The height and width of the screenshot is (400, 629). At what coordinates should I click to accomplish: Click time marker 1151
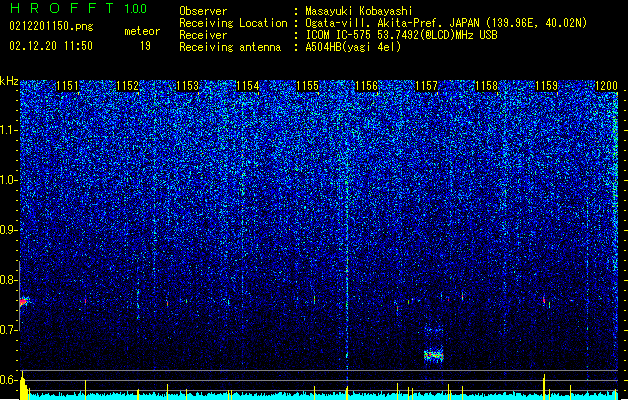click(x=67, y=86)
